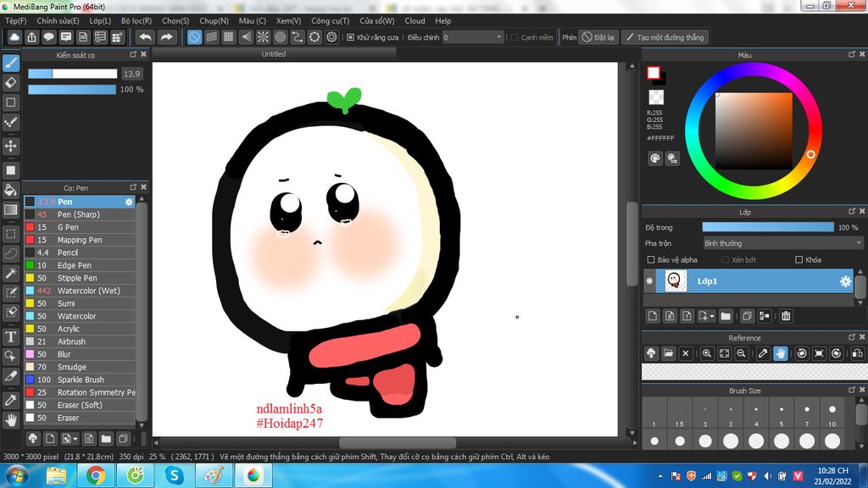Switch to the Untitled canvas tab
Image resolution: width=868 pixels, height=488 pixels.
tap(274, 54)
